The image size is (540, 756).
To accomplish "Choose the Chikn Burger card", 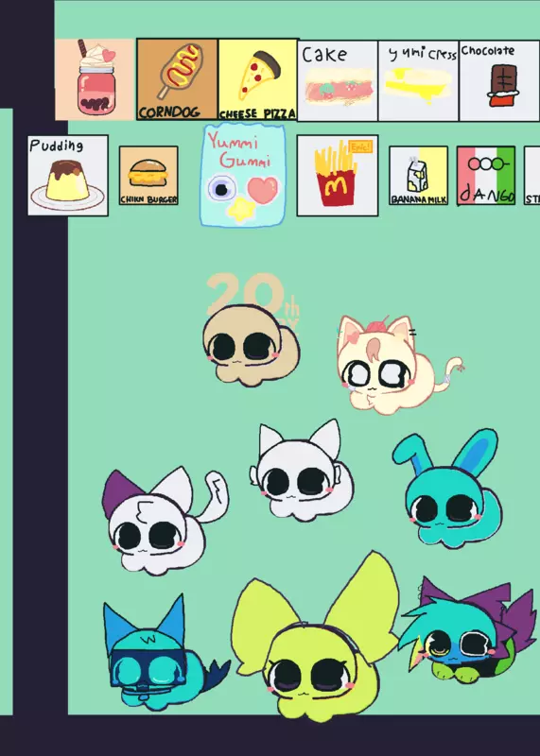I will (148, 176).
